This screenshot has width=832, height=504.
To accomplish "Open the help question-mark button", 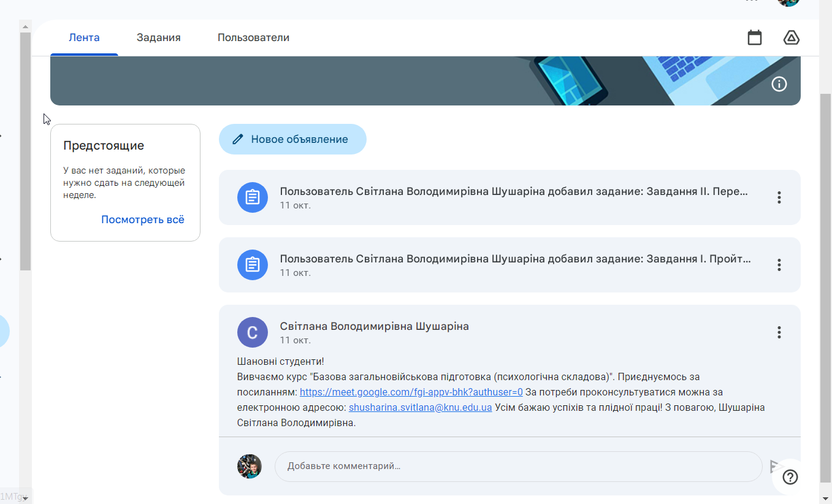I will tap(790, 477).
